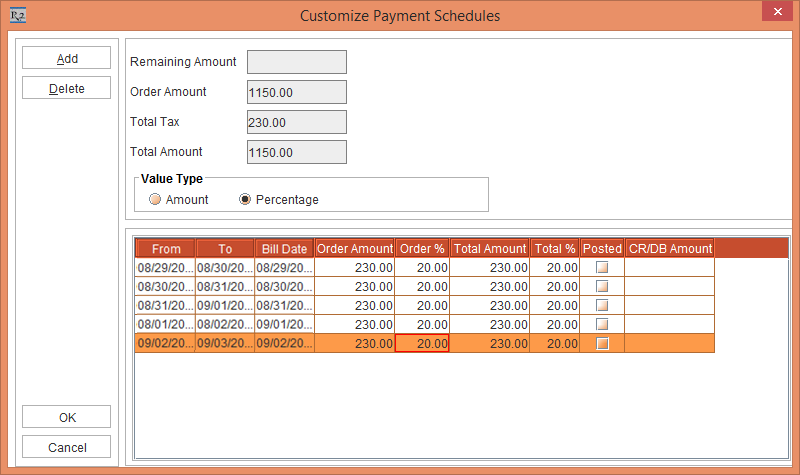Click the Add button
This screenshot has width=800, height=475.
pyautogui.click(x=67, y=59)
